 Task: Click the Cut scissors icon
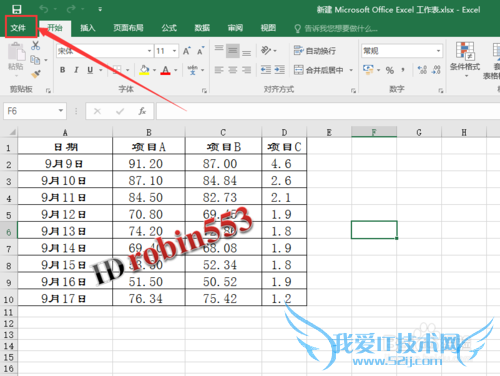click(35, 46)
